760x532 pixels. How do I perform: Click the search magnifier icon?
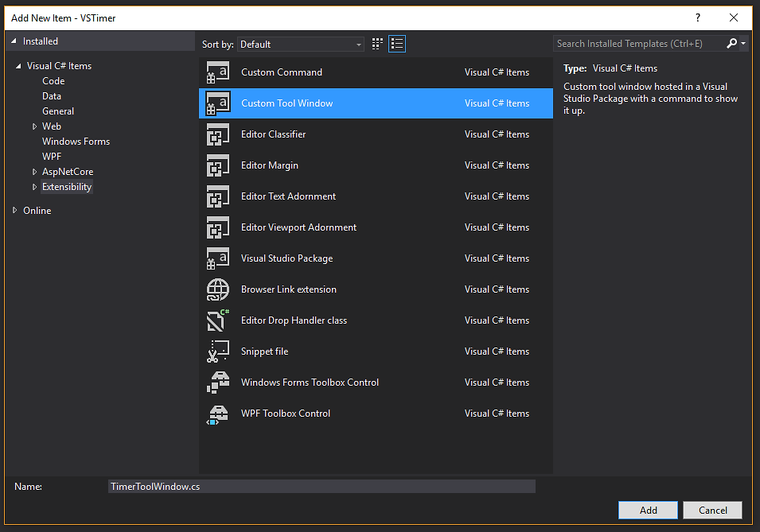pyautogui.click(x=732, y=44)
